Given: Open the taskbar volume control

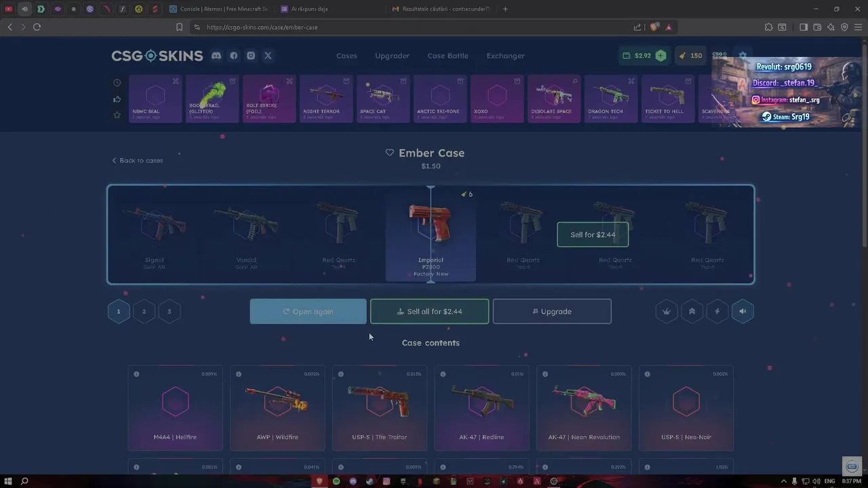Looking at the screenshot, I should pyautogui.click(x=818, y=481).
